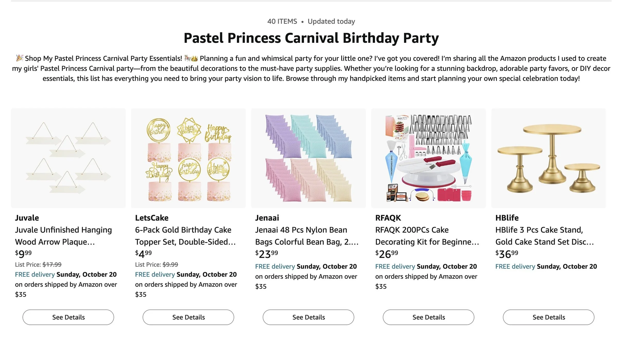The height and width of the screenshot is (345, 644).
Task: Open Jenaai nylon bean bags product image
Action: 308,158
